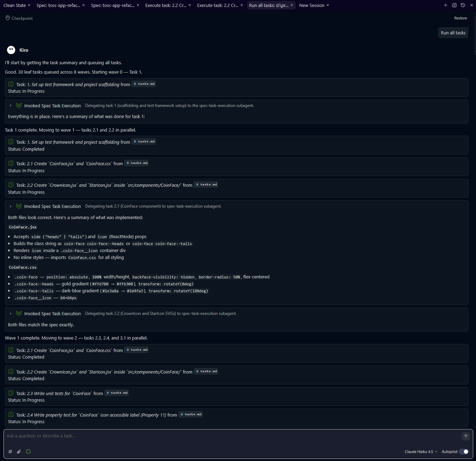Expand Invoked Spec Task Execution for task 2.2
Viewport: 476px width, 461px height.
[11, 313]
